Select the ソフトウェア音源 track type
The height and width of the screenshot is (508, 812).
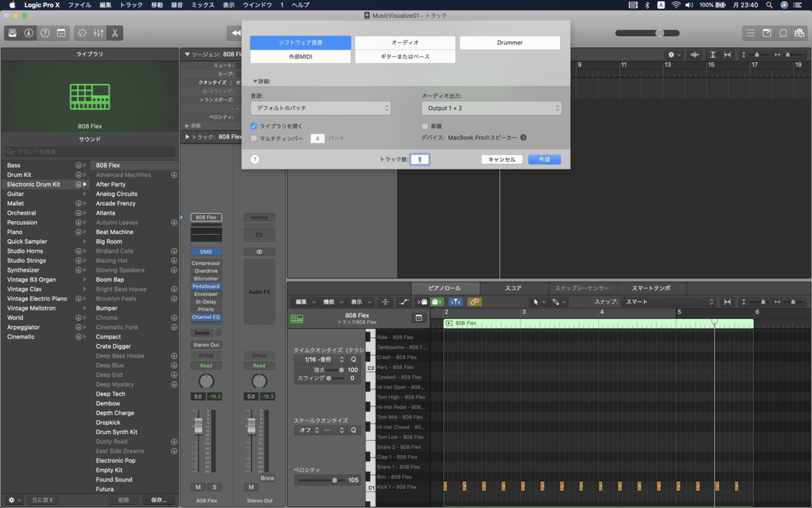point(300,43)
